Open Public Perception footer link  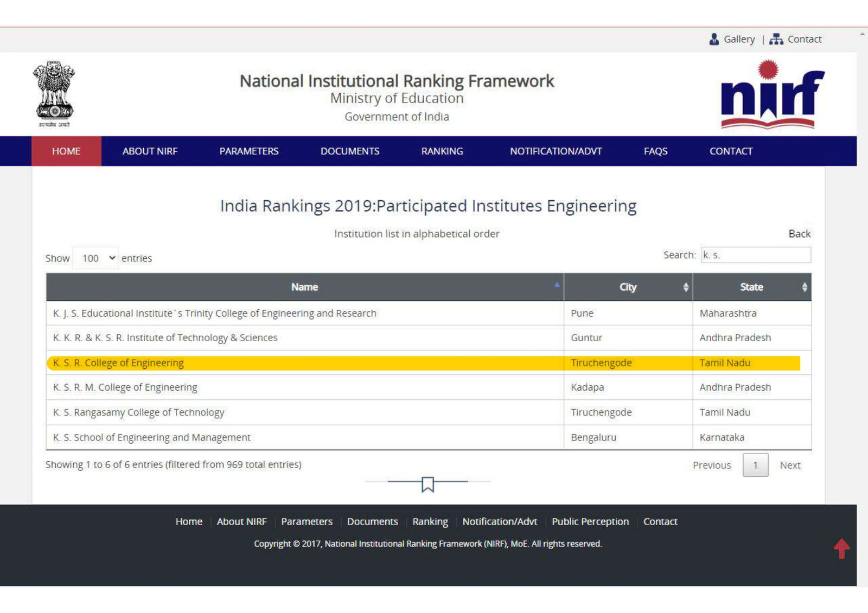[590, 522]
